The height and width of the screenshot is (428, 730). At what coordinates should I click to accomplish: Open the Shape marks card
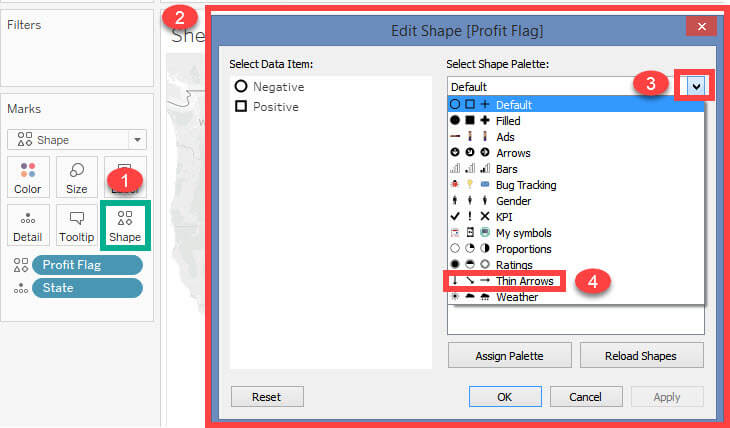[125, 224]
